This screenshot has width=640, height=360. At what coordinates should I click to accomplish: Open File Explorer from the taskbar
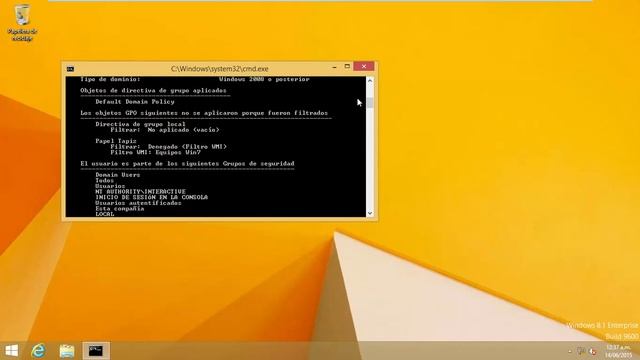coord(67,351)
